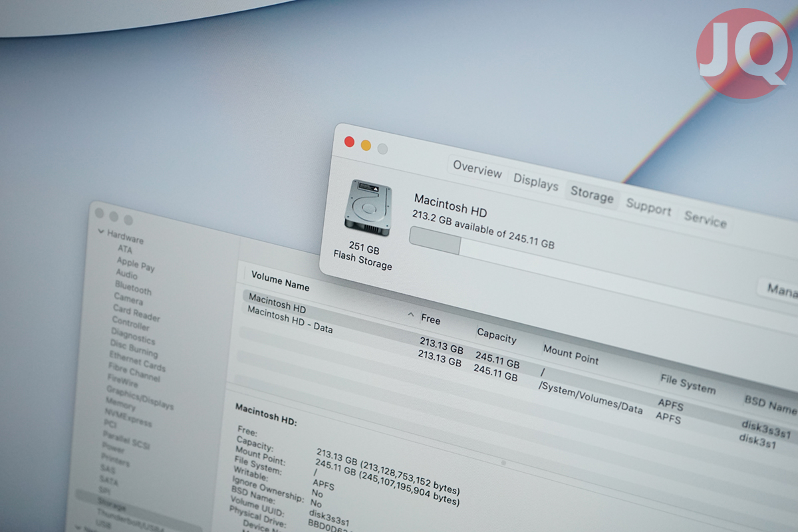The width and height of the screenshot is (798, 532).
Task: Select ATA in the Hardware list
Action: 125,249
